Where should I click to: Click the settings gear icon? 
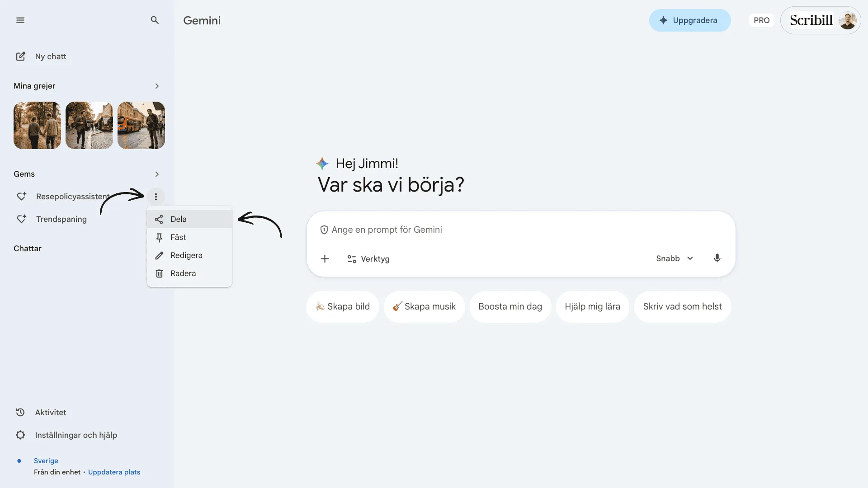(20, 435)
